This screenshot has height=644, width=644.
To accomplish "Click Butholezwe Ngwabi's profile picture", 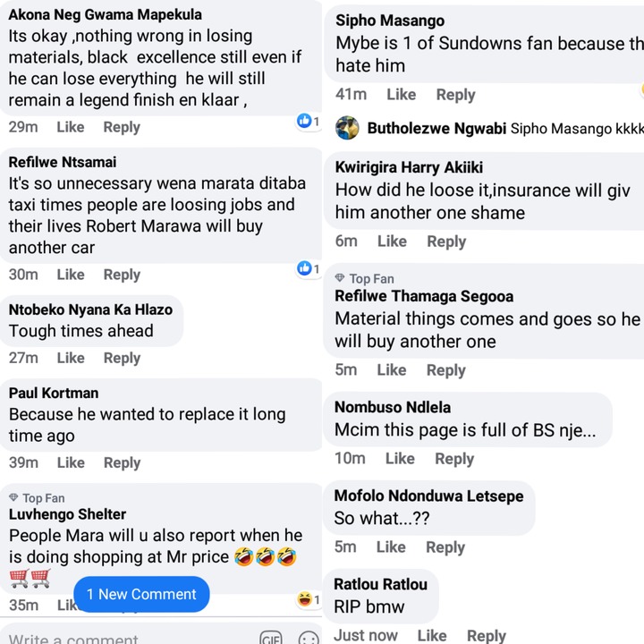I will pyautogui.click(x=347, y=128).
